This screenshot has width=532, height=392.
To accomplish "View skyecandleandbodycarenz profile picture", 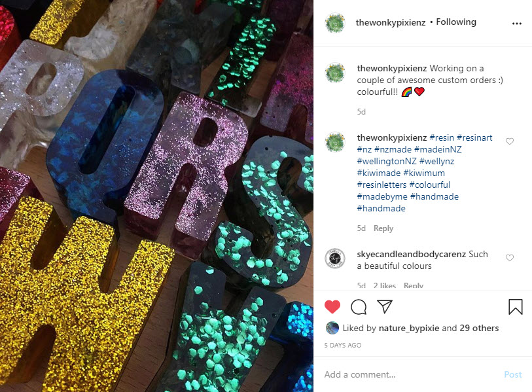I will click(x=335, y=258).
